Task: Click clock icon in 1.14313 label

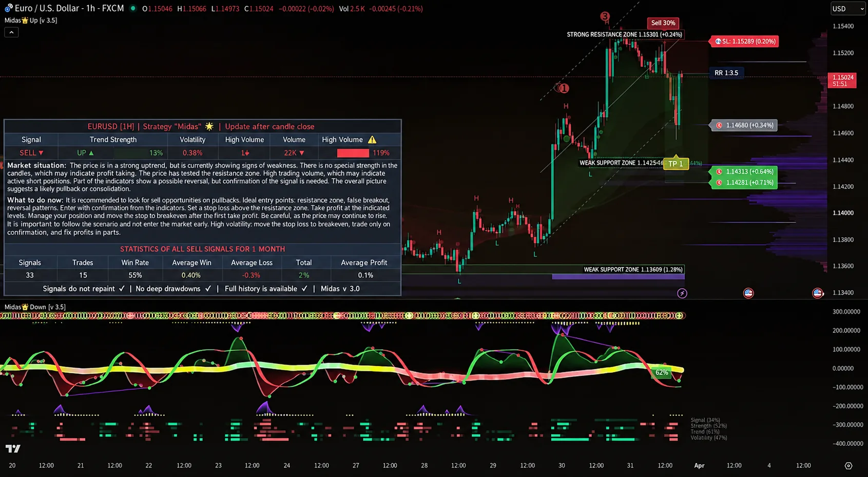Action: coord(719,172)
